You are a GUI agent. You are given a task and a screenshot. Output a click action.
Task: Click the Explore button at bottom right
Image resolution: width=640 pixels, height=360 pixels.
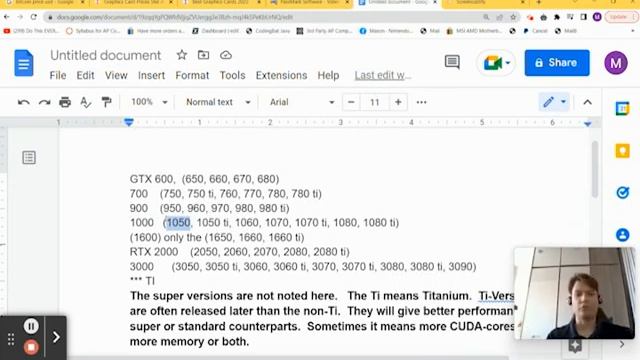(575, 346)
